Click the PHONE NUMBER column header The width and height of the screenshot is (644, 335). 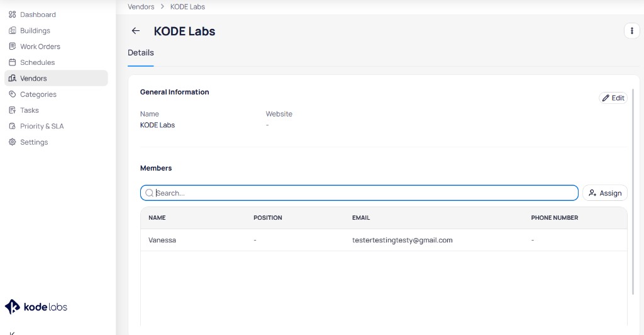click(x=555, y=218)
